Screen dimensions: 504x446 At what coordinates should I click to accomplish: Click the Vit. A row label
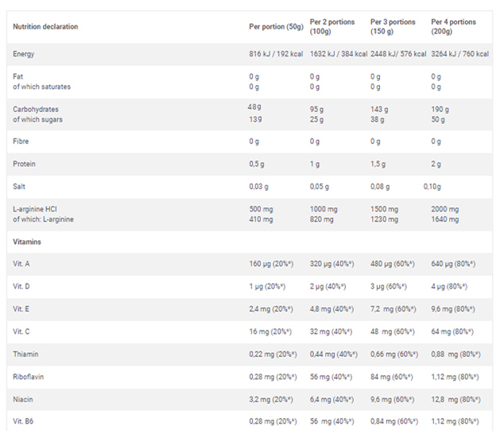tap(21, 264)
